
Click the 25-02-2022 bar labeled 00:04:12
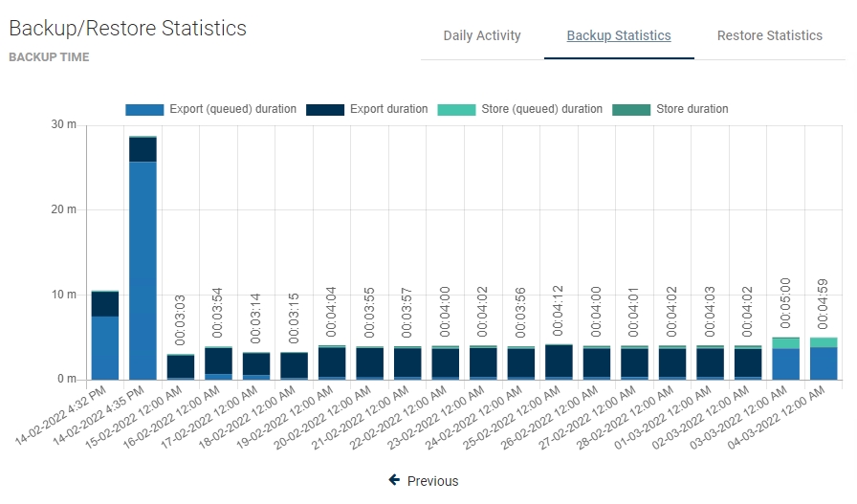click(x=559, y=362)
